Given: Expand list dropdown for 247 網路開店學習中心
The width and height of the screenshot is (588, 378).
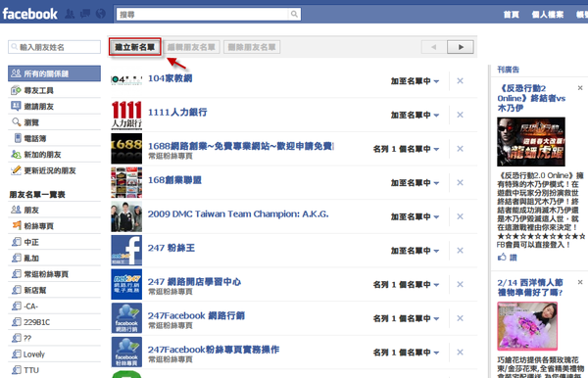Looking at the screenshot, I should (406, 284).
